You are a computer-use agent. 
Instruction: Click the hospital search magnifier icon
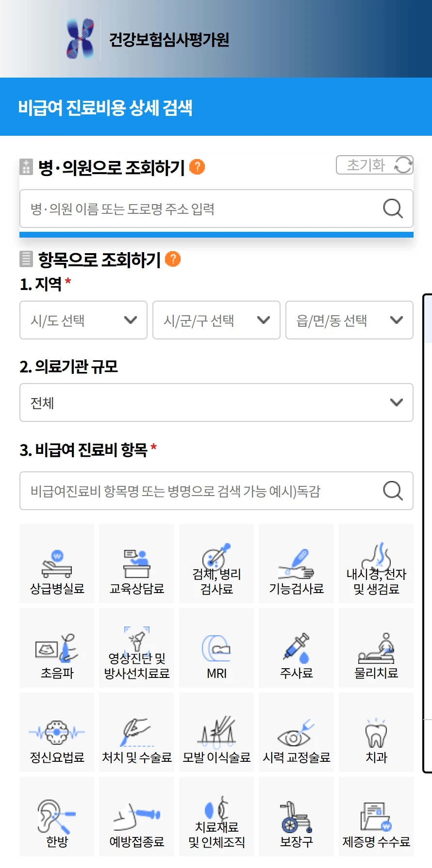coord(393,209)
